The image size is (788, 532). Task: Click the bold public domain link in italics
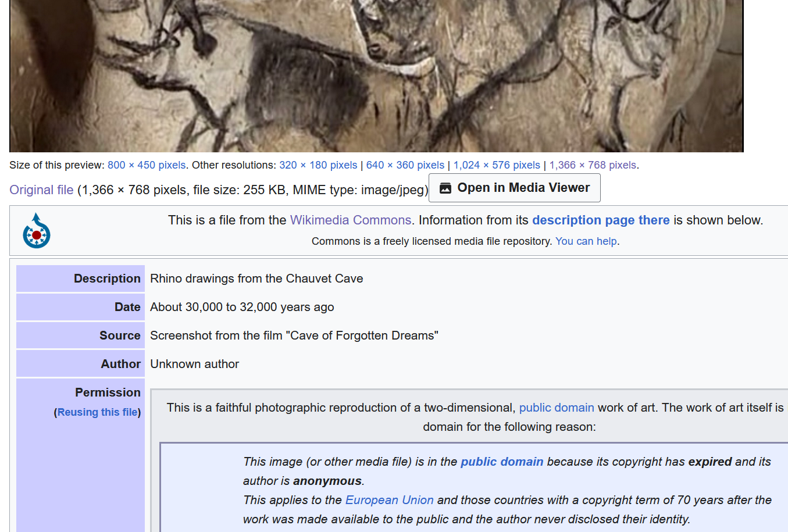click(x=501, y=461)
